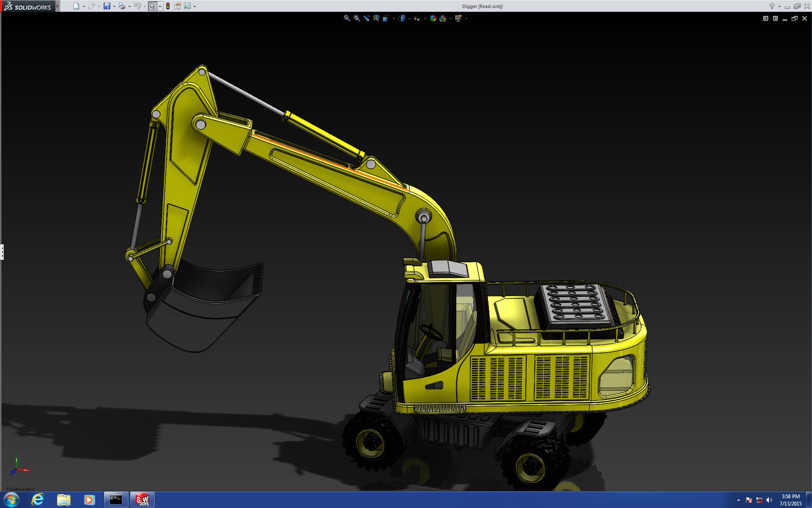Click the Rebuild traffic light icon
Viewport: 812px width, 508px height.
[168, 6]
